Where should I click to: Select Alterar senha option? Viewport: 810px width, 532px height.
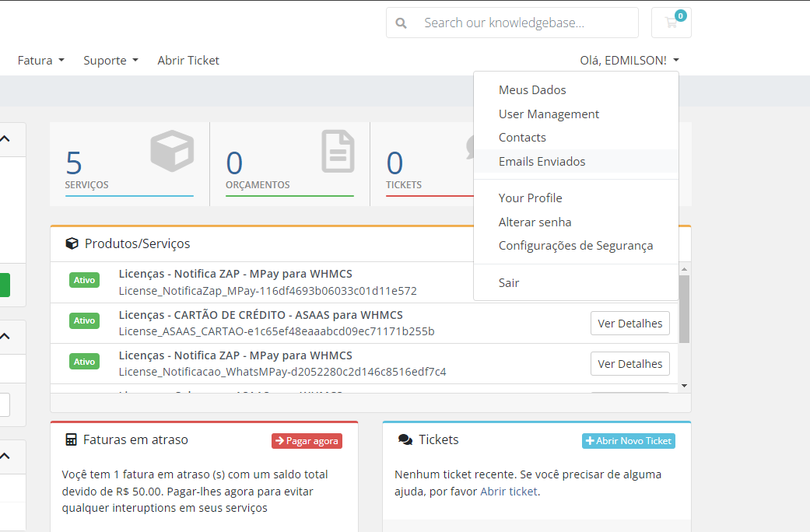coord(535,222)
